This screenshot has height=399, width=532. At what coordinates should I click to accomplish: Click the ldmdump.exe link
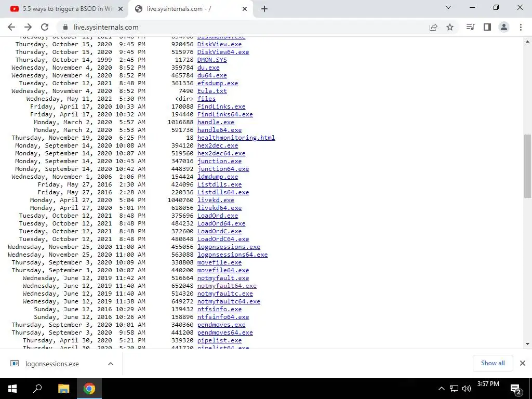[218, 177]
